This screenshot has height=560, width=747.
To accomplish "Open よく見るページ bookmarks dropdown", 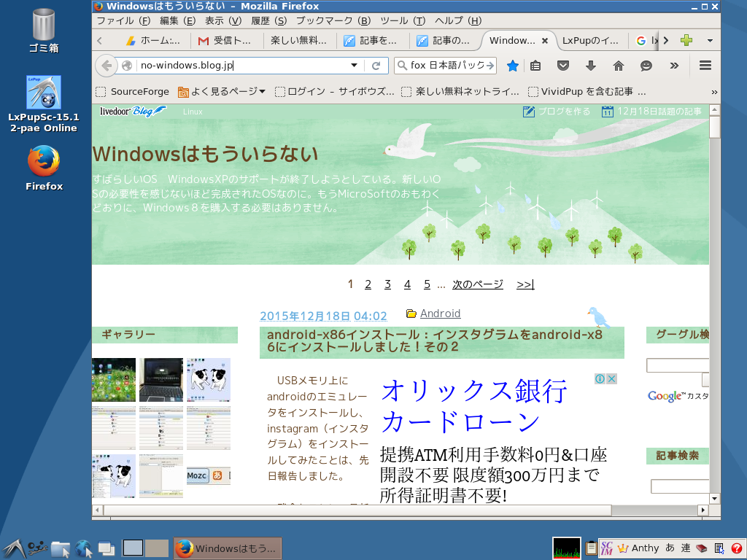I will click(221, 91).
